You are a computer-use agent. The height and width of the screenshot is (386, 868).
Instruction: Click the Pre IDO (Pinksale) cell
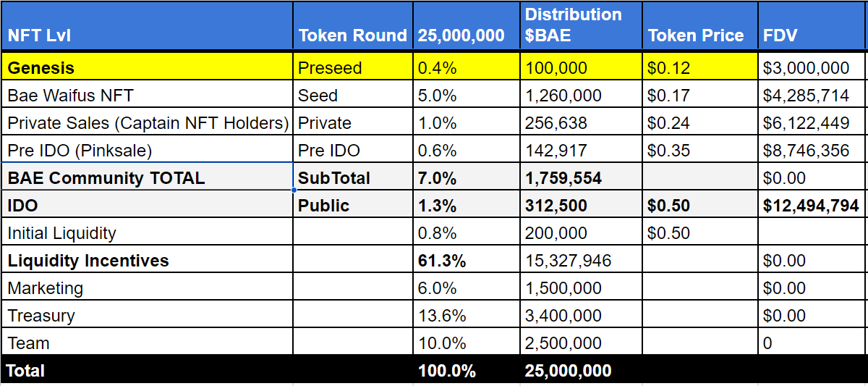pyautogui.click(x=147, y=150)
